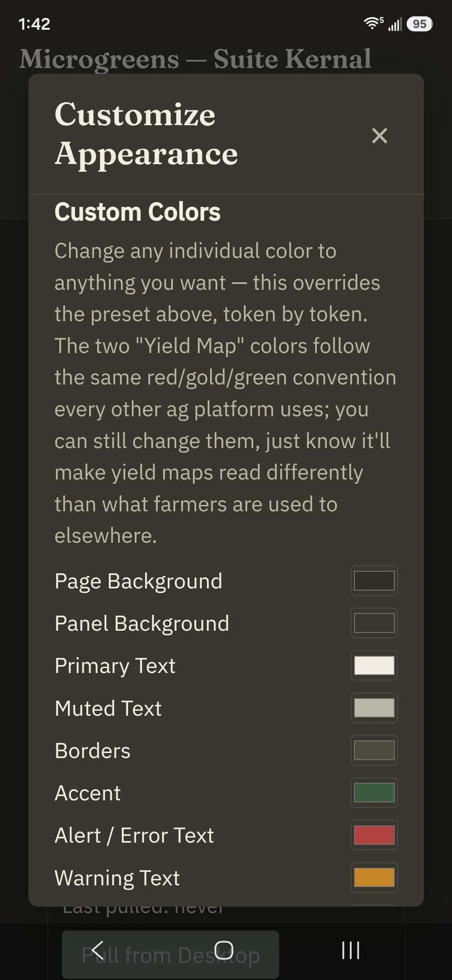Tap the battery level indicator
This screenshot has height=980, width=452.
pos(419,24)
